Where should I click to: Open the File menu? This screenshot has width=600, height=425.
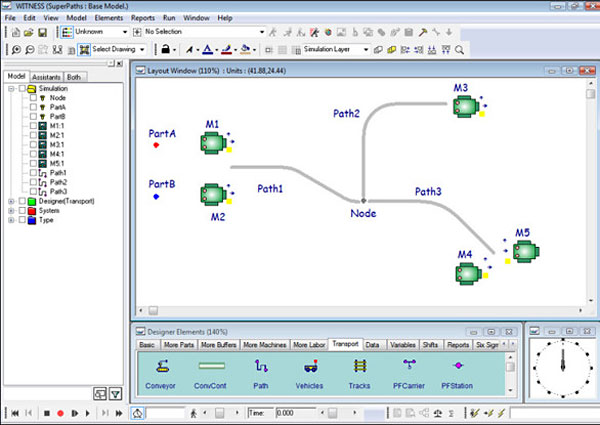(10, 18)
